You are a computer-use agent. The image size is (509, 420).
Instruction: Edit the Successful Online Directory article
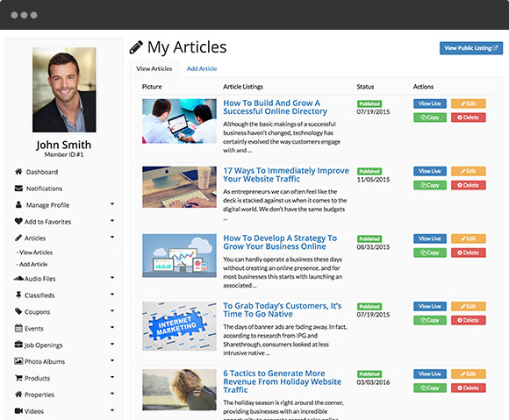(x=468, y=103)
